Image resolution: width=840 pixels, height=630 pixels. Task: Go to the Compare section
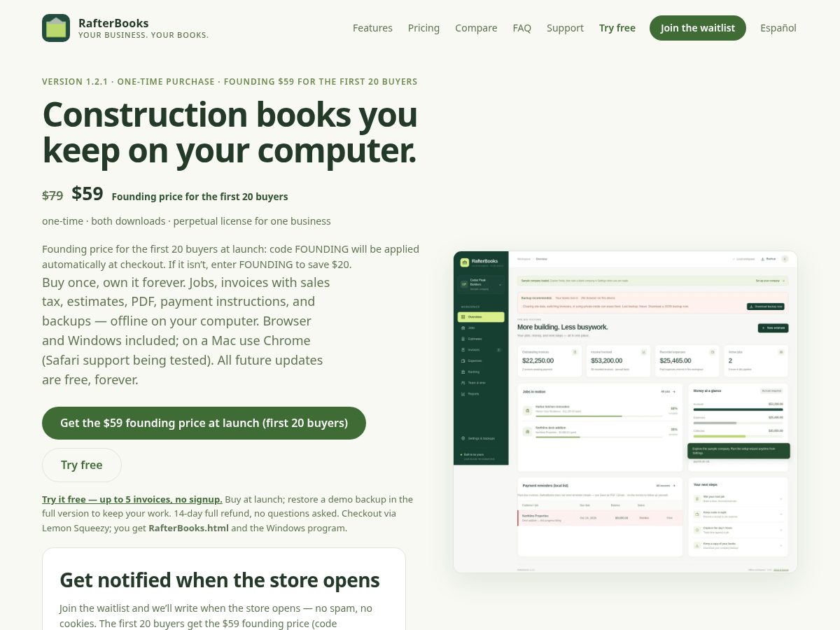[x=476, y=28]
